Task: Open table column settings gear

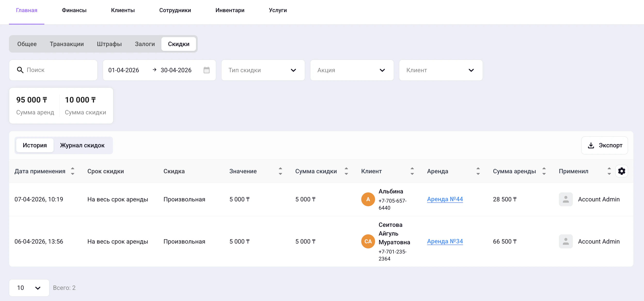Action: [621, 171]
